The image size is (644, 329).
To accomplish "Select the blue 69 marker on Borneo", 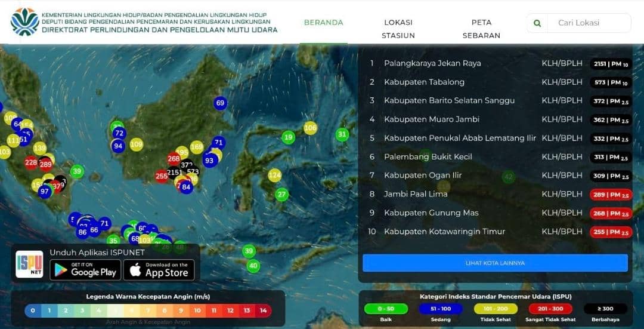I will click(220, 103).
